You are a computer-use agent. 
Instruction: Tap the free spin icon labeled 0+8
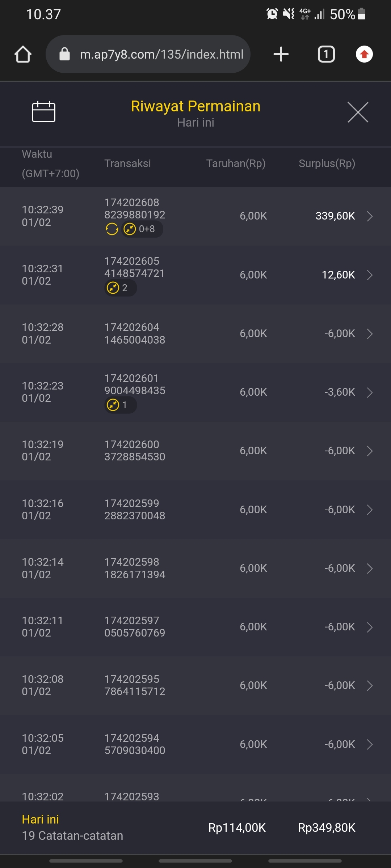(x=142, y=229)
